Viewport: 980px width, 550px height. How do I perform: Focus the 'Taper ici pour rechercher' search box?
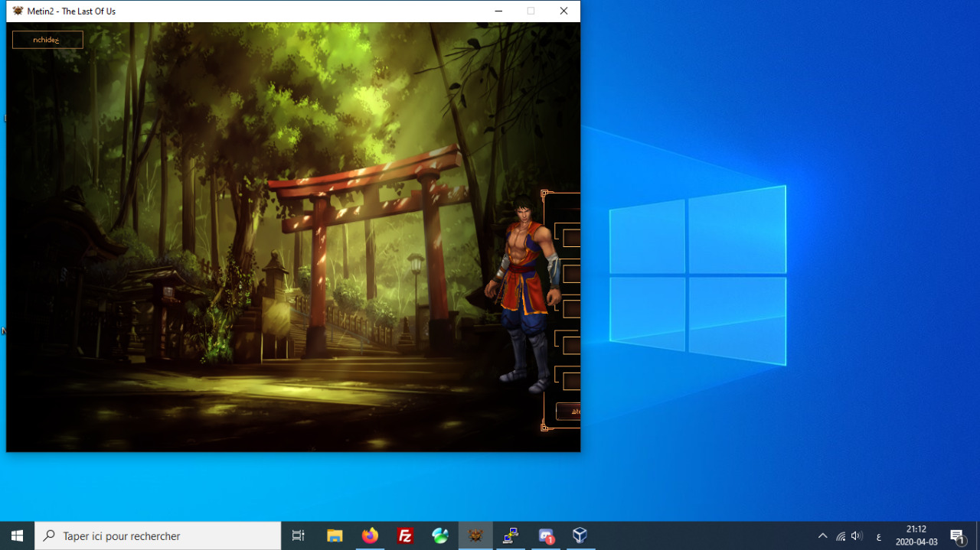(158, 535)
